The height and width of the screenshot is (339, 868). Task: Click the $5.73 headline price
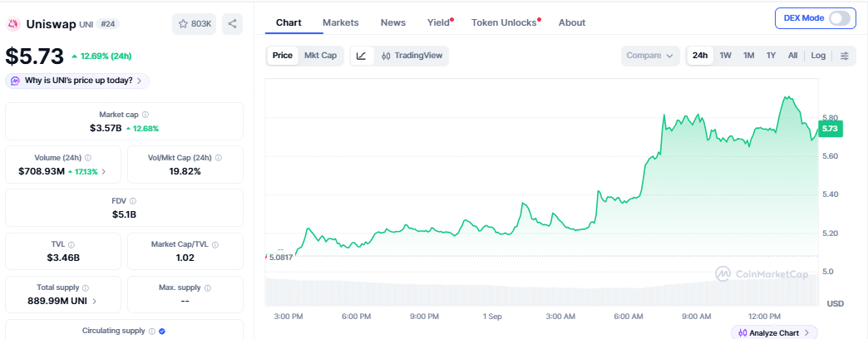(34, 56)
